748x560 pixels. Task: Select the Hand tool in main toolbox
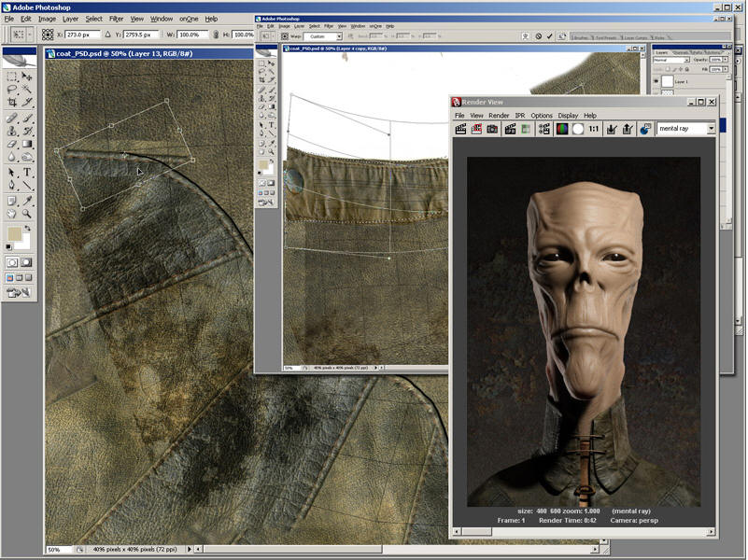point(12,214)
